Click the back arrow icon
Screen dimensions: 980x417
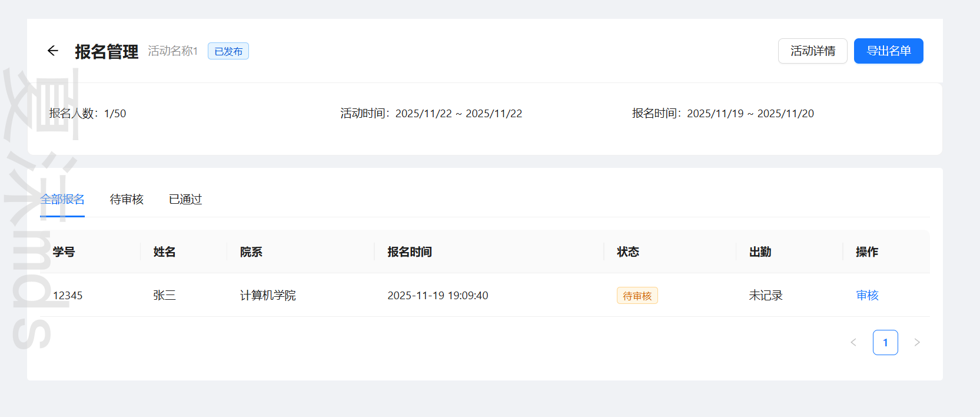53,51
